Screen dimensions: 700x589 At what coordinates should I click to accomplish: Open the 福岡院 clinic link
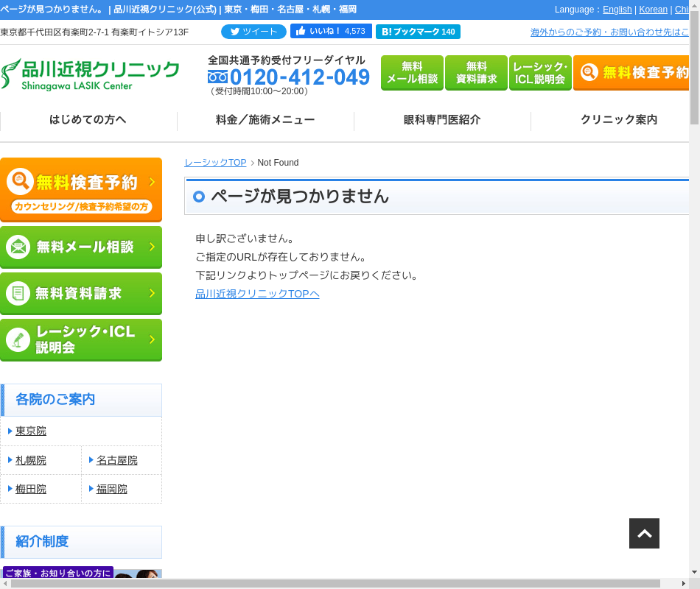(x=111, y=489)
